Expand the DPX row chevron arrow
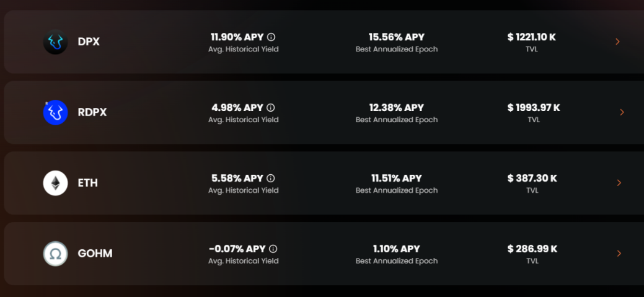 pos(617,42)
